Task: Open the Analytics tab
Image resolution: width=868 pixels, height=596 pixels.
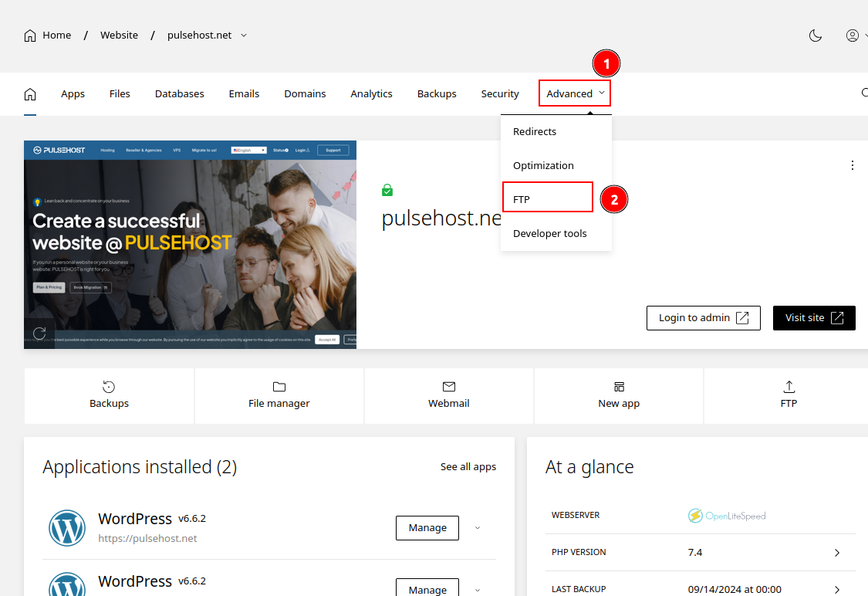Action: 371,94
